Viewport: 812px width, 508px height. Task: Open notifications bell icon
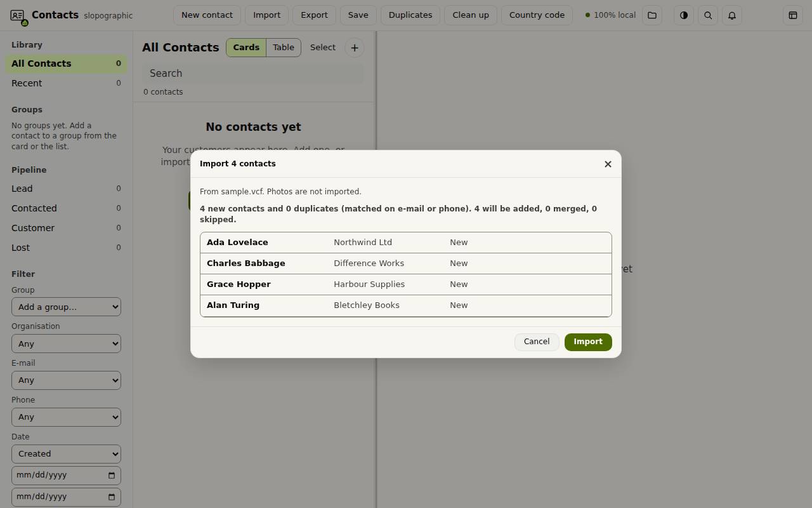click(x=732, y=15)
